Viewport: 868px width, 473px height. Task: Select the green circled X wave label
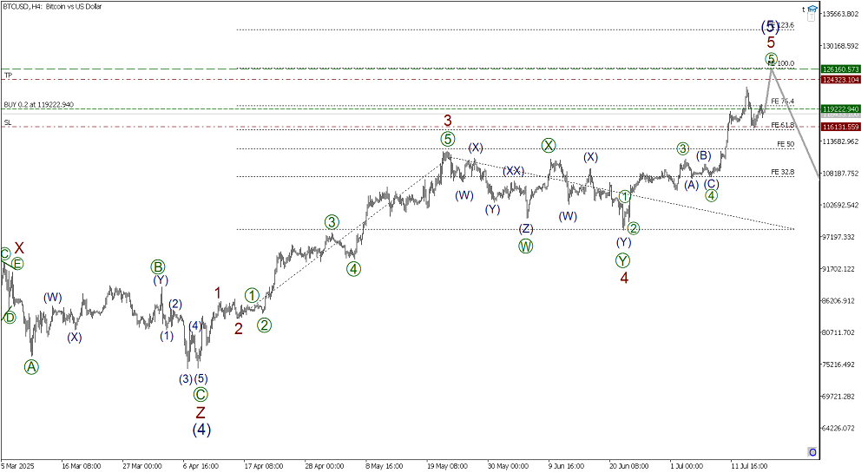click(549, 146)
